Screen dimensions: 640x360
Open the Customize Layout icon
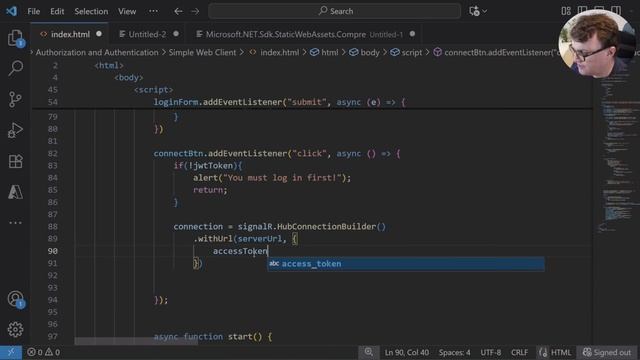[x=566, y=11]
